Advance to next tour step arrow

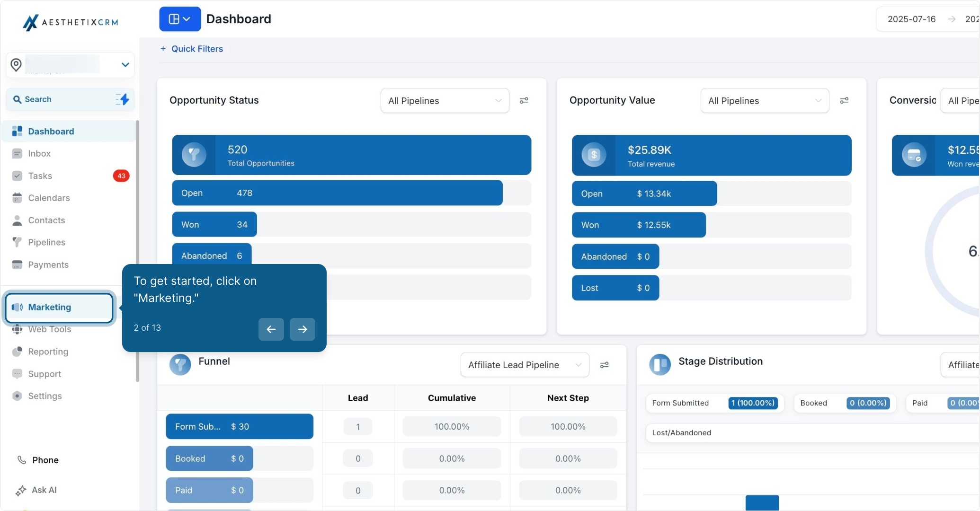click(x=303, y=329)
